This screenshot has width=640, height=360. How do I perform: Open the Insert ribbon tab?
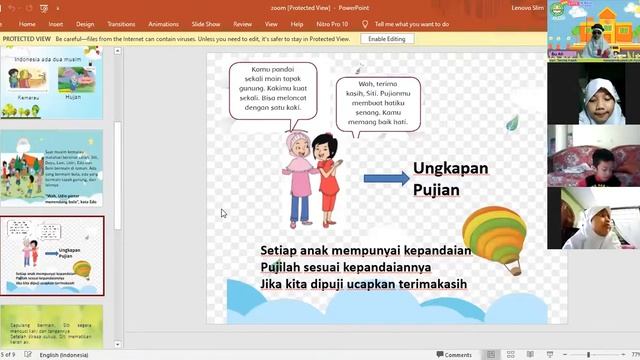click(x=56, y=24)
